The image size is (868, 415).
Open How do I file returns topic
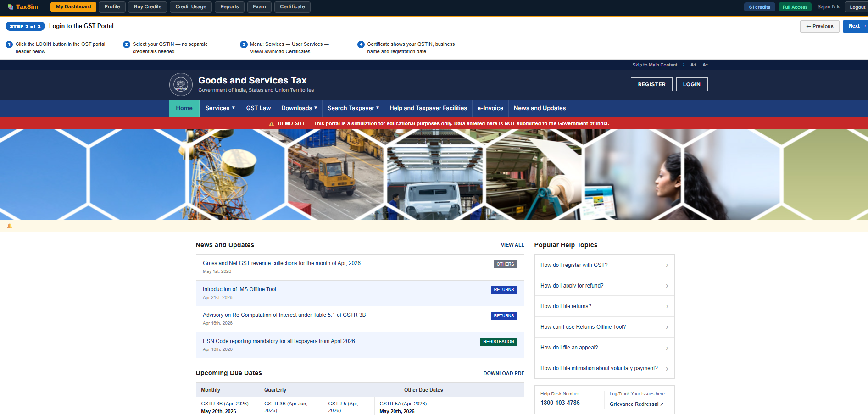(604, 306)
